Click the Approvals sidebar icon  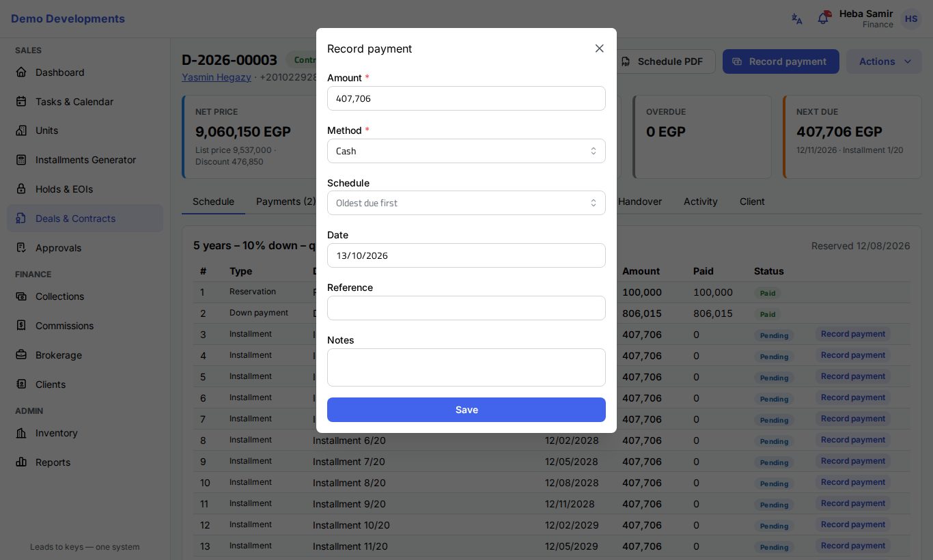point(21,248)
